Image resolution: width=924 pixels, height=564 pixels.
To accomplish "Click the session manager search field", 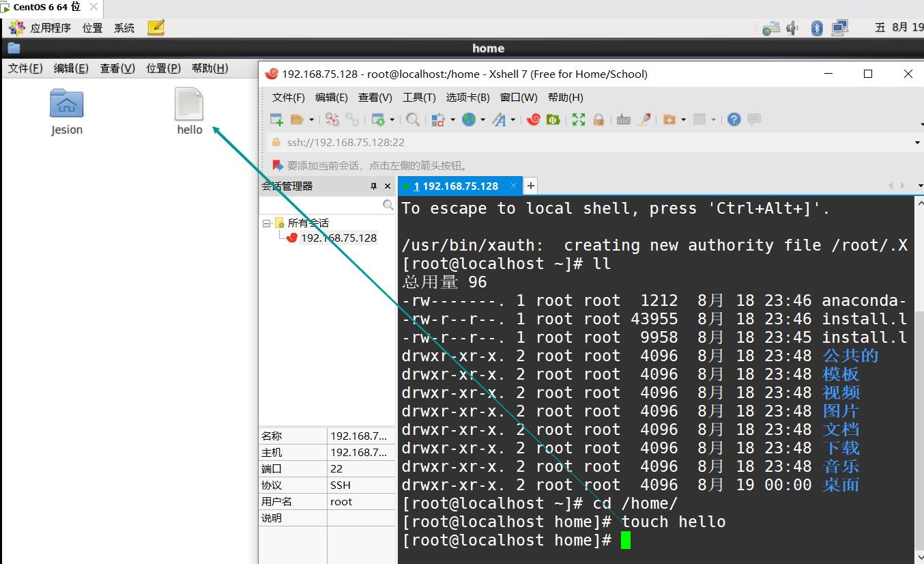I will click(x=321, y=205).
